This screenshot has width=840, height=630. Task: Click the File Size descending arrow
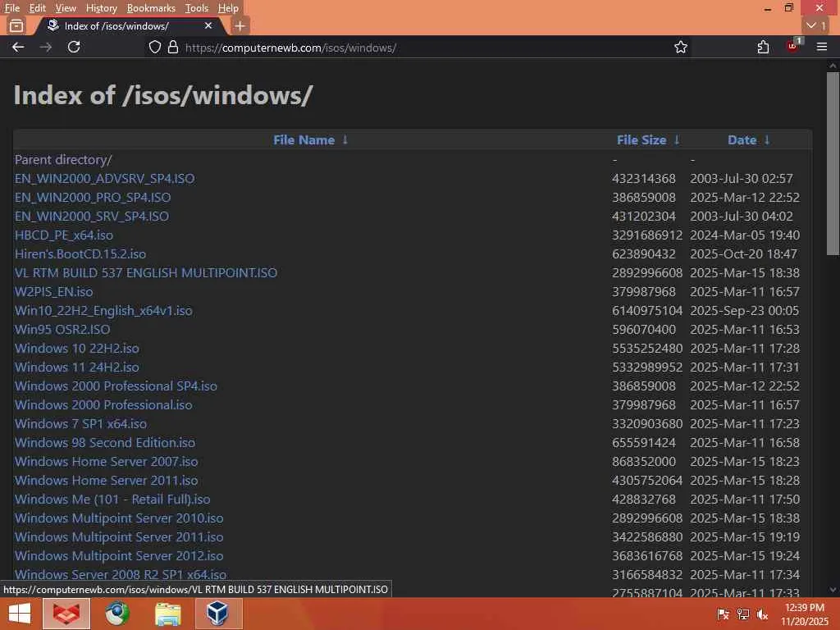point(677,139)
